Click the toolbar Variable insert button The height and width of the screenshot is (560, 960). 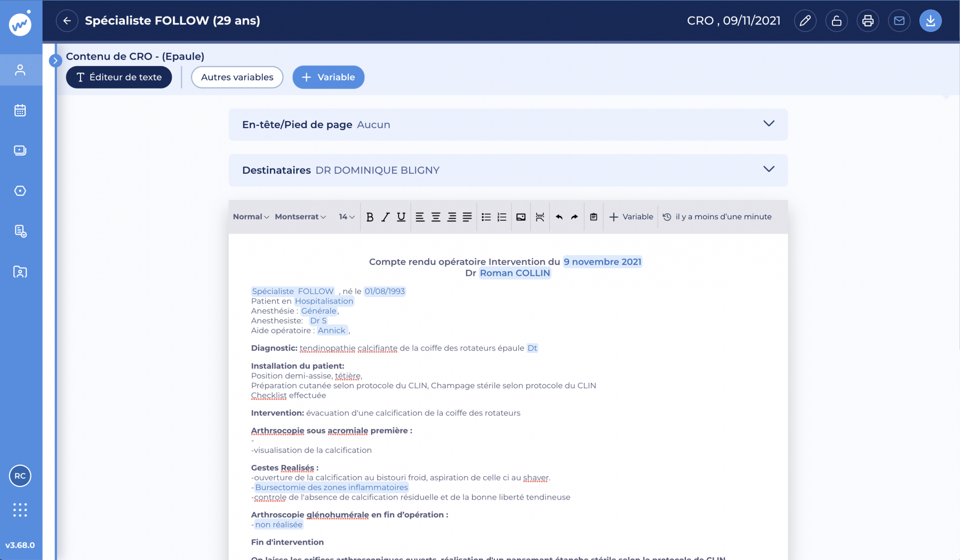click(x=631, y=217)
